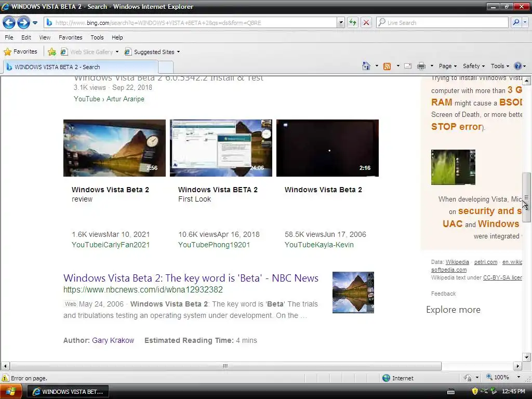Click the bing.com address bar

pyautogui.click(x=190, y=23)
